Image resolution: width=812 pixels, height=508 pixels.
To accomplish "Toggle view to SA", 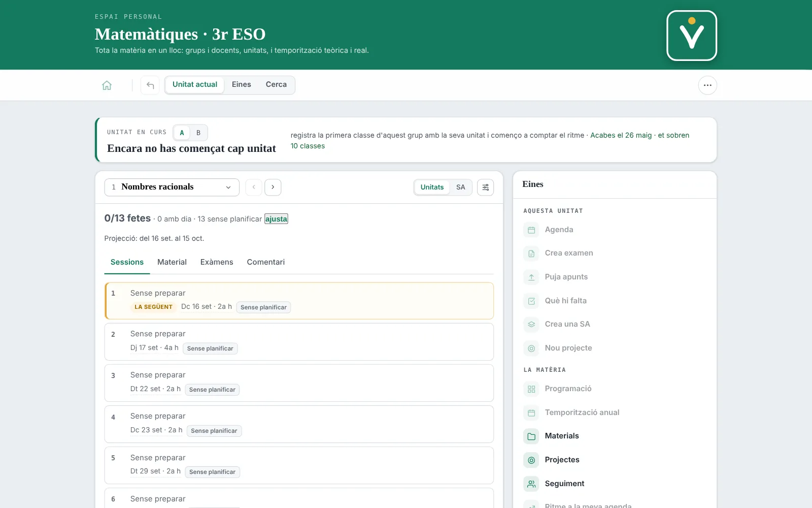I will click(x=461, y=187).
